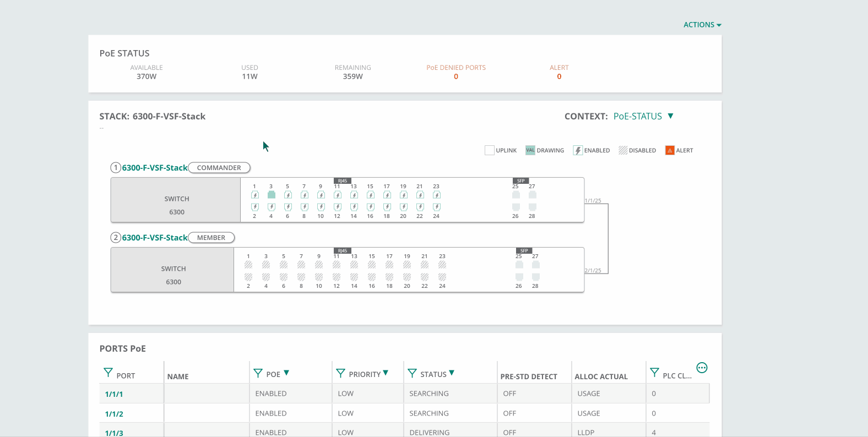Open port 1/1/1 link in table
The image size is (868, 437).
(x=114, y=394)
